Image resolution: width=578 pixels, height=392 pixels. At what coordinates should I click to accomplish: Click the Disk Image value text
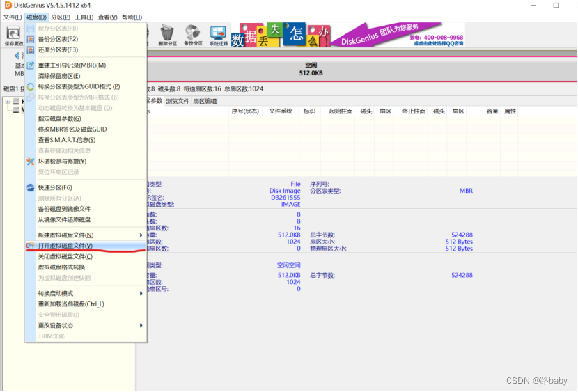[285, 191]
